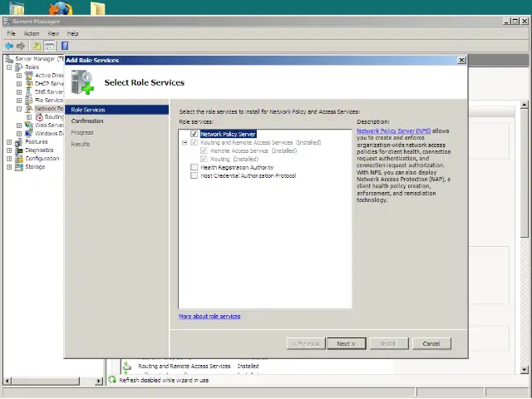Click the Roles node icon in tree
This screenshot has width=532, height=399.
point(19,67)
